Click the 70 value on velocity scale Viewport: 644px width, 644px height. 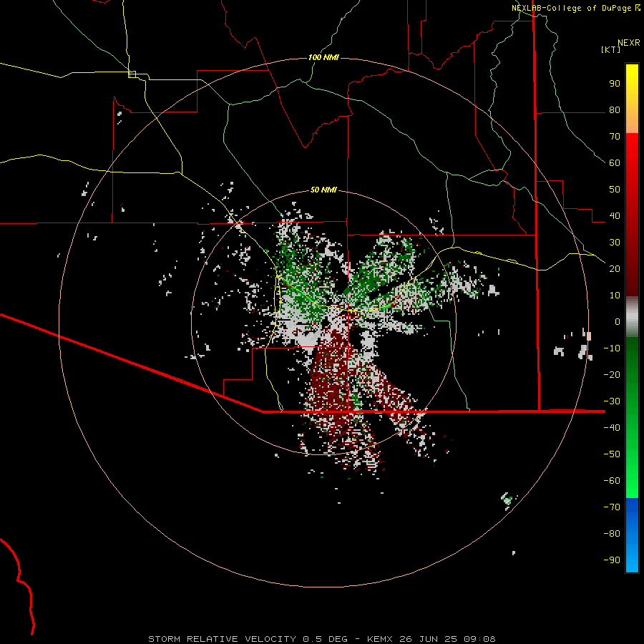(x=615, y=137)
